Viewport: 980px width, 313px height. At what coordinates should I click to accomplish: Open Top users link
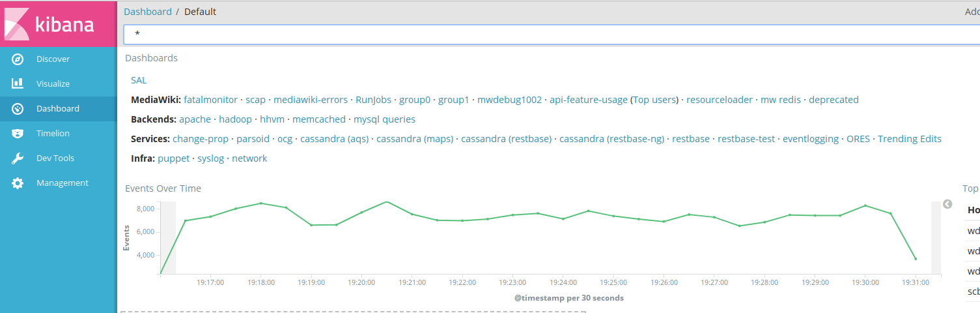(655, 100)
